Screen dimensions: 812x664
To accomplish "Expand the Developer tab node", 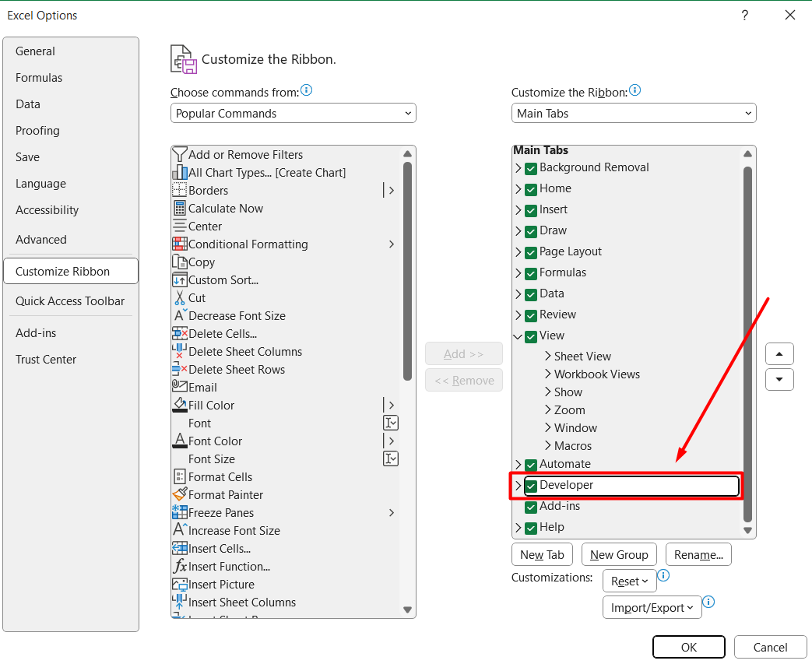I will 518,486.
